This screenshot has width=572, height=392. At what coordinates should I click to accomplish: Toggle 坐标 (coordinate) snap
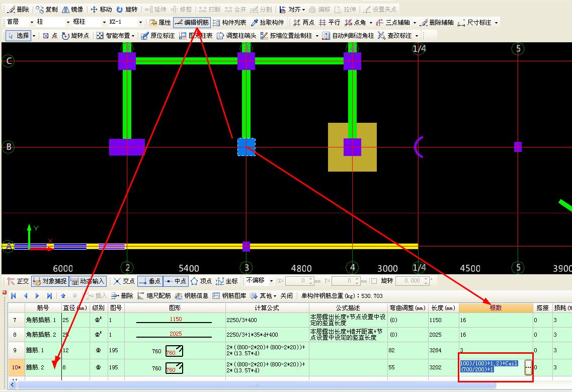click(x=227, y=281)
